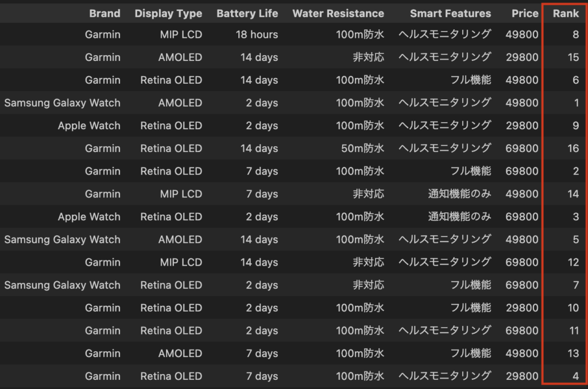Click 'MIP LCD' in the rank 8 row

(x=181, y=34)
